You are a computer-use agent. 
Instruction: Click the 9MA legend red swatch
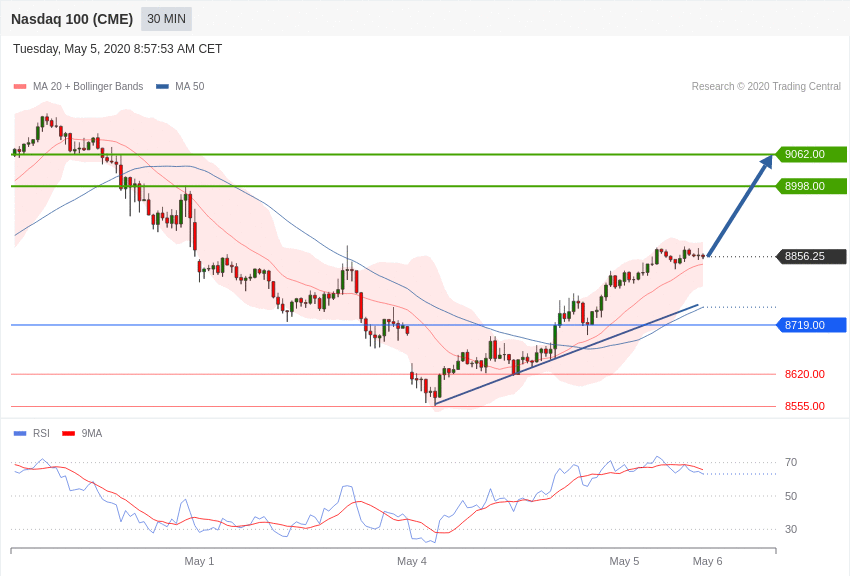click(68, 433)
